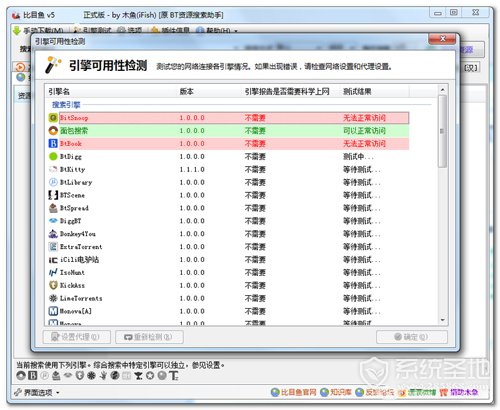Open the 反馈论坛 link
The width and height of the screenshot is (500, 410).
(374, 392)
